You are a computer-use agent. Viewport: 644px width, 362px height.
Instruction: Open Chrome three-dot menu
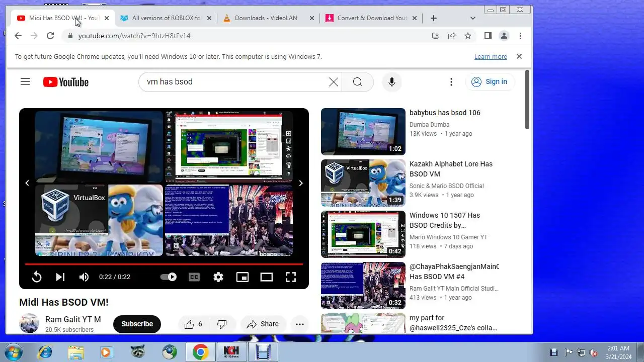(x=520, y=36)
